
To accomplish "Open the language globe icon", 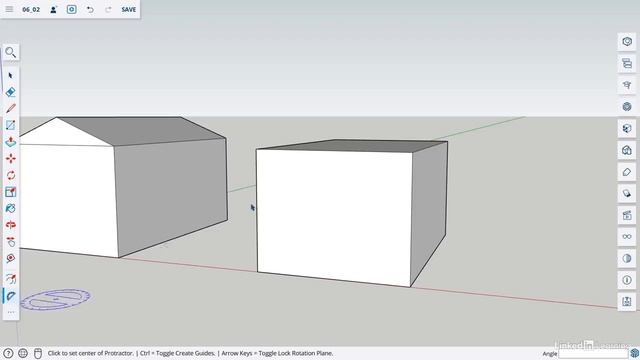I will 23,353.
